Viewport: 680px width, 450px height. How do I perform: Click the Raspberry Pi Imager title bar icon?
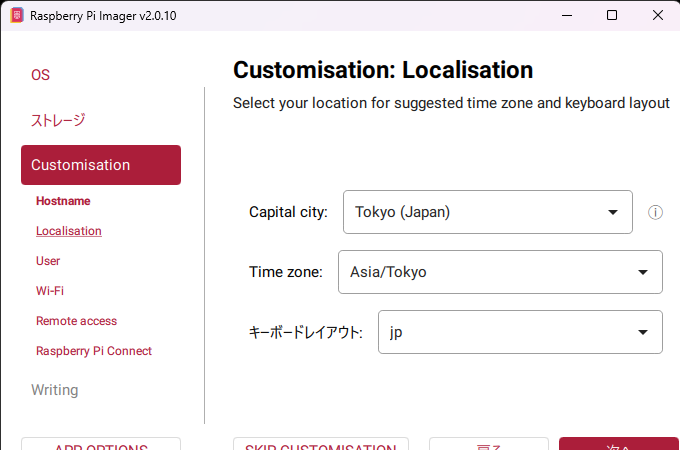coord(16,15)
